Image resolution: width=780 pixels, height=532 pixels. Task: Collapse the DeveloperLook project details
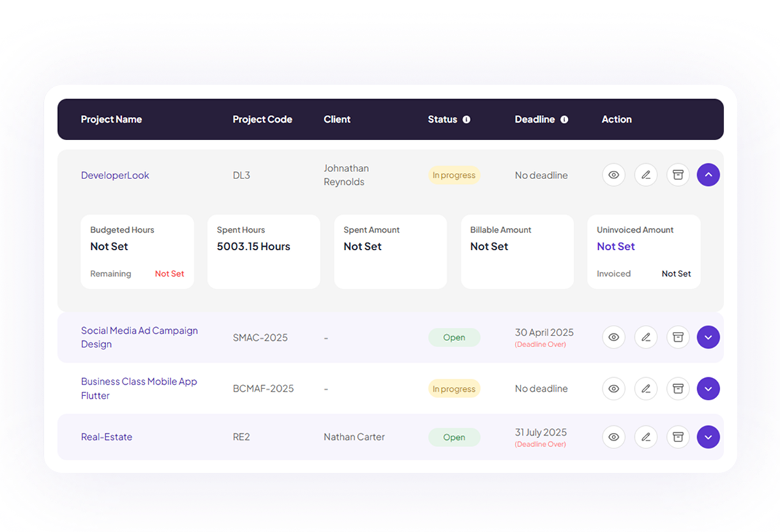tap(708, 175)
